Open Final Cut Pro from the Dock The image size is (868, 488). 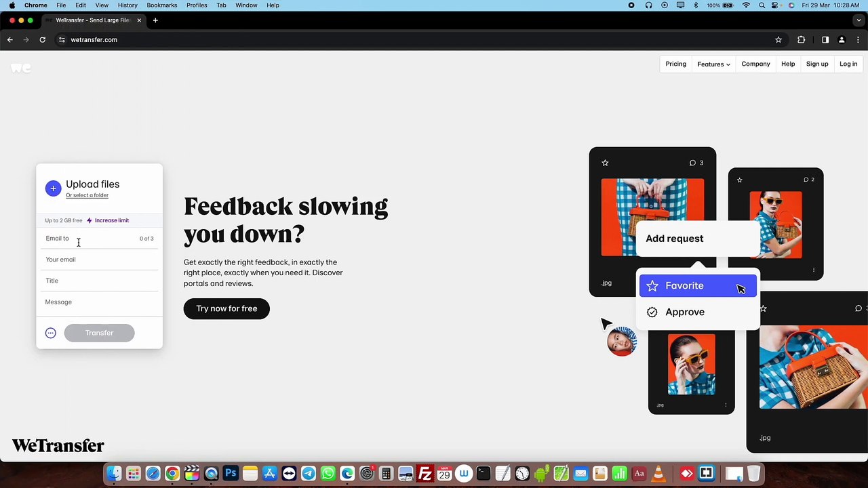(192, 474)
